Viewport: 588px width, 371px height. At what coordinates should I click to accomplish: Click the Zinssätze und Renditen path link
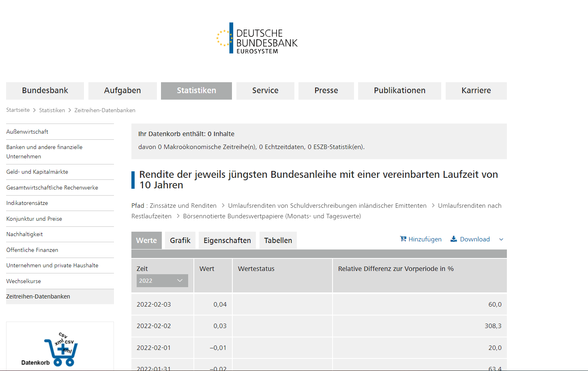tap(183, 206)
